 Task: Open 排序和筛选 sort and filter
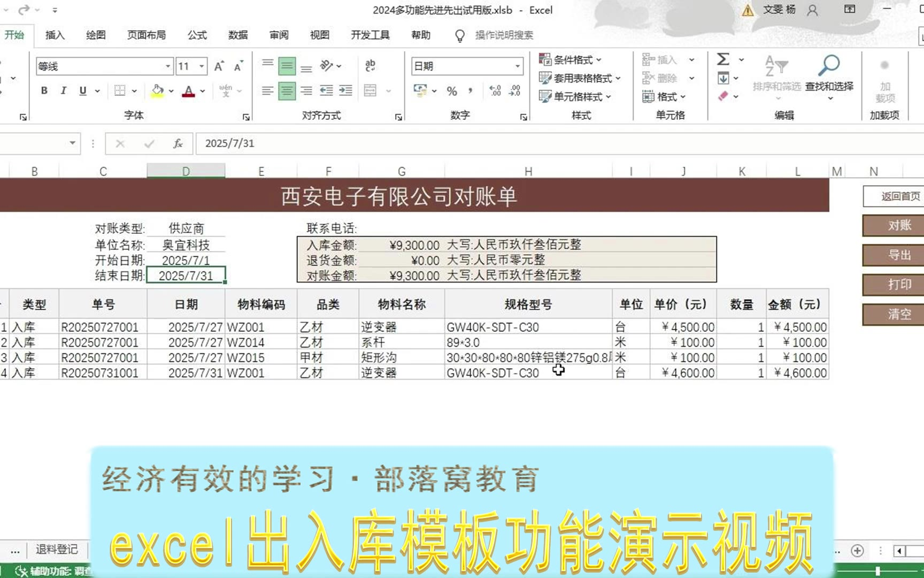click(777, 77)
